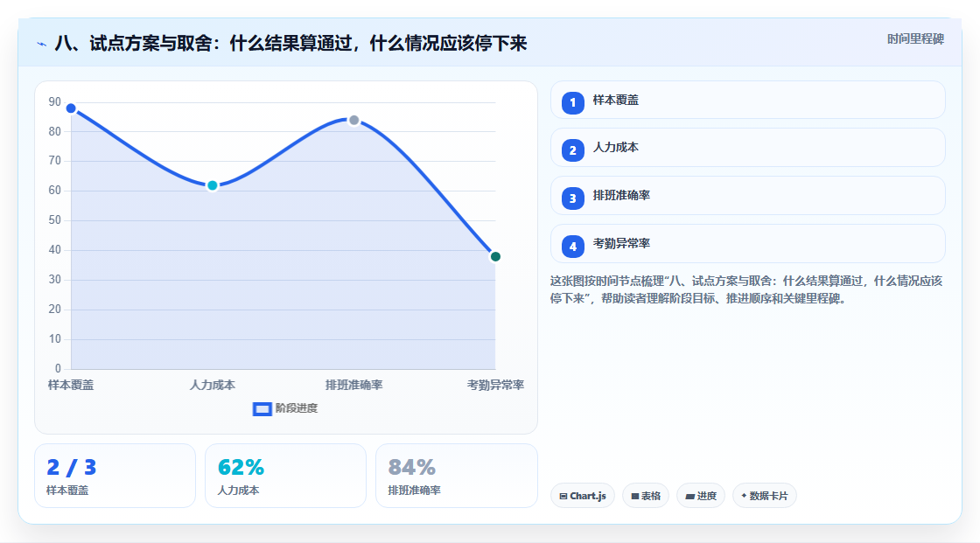
Task: Click the x-axis label 样本覆盖
Action: pos(71,385)
